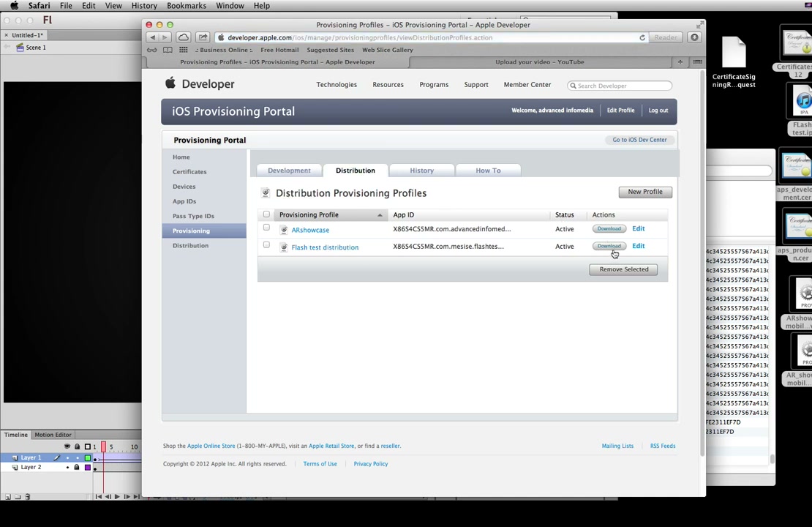Download the Flash test distribution profile
The height and width of the screenshot is (527, 812).
pos(609,246)
